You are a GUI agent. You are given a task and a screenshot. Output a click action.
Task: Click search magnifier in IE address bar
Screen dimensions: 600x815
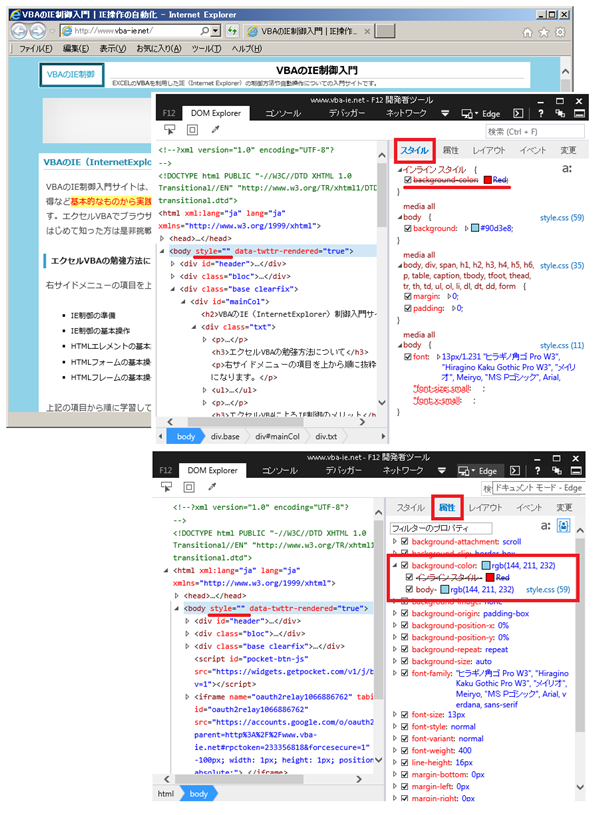pos(205,31)
